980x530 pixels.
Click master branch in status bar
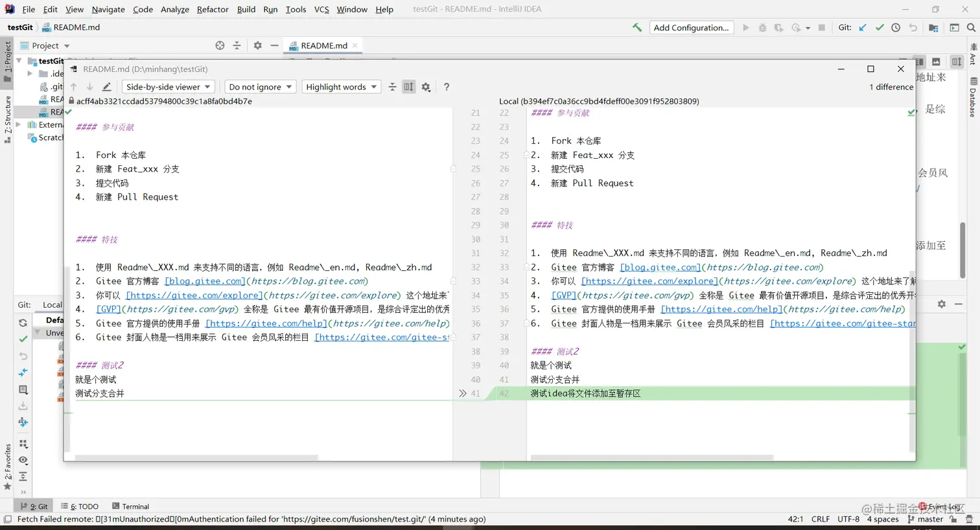tap(926, 519)
